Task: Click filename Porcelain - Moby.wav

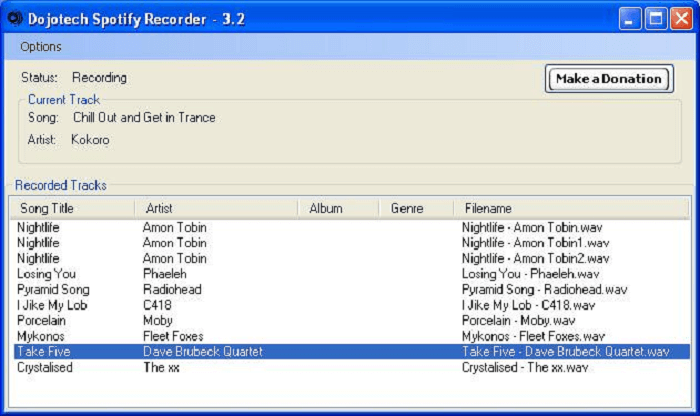Action: [519, 320]
